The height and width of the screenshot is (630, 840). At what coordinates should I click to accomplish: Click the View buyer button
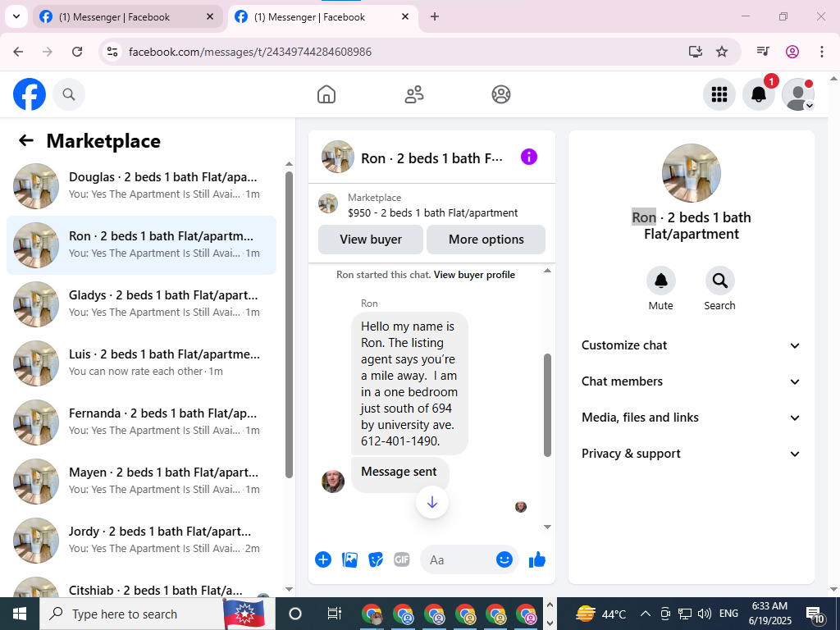pyautogui.click(x=371, y=240)
